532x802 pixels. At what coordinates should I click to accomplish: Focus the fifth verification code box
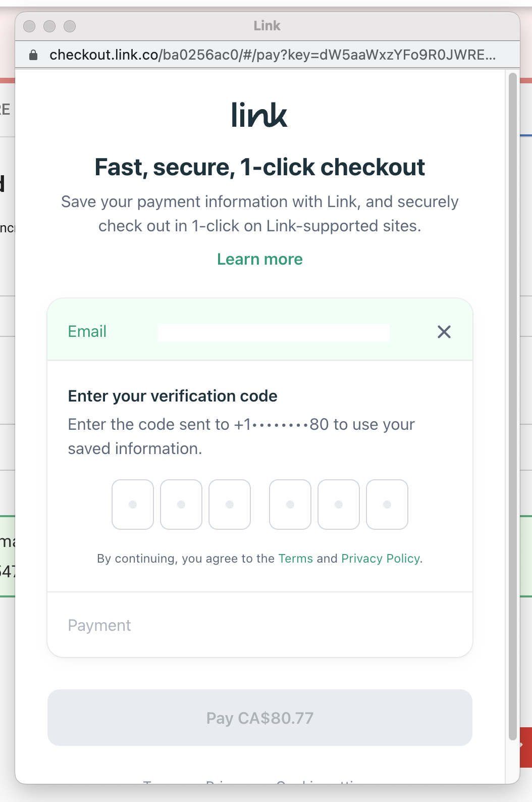pyautogui.click(x=339, y=505)
